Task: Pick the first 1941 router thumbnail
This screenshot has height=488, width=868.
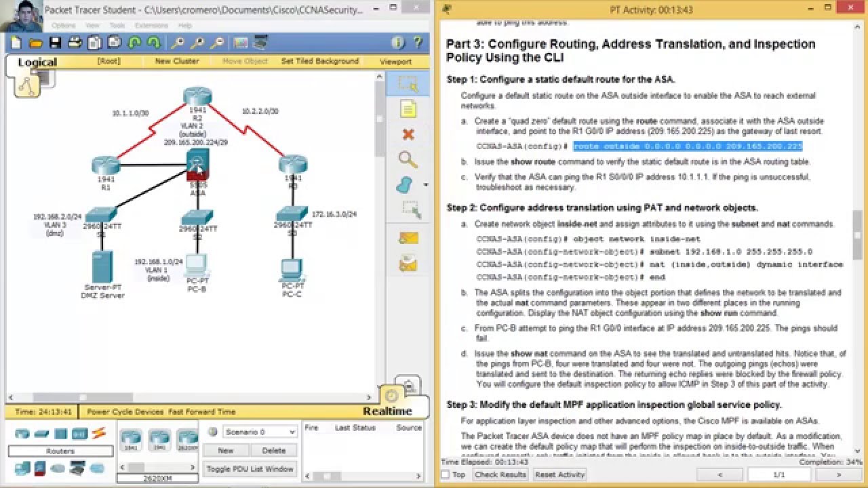Action: pos(130,440)
